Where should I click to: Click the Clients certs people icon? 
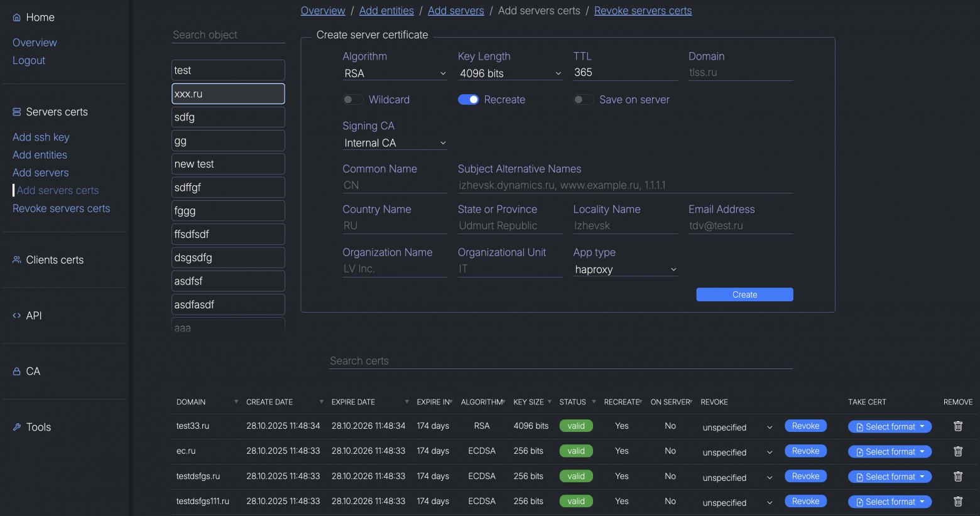click(17, 260)
